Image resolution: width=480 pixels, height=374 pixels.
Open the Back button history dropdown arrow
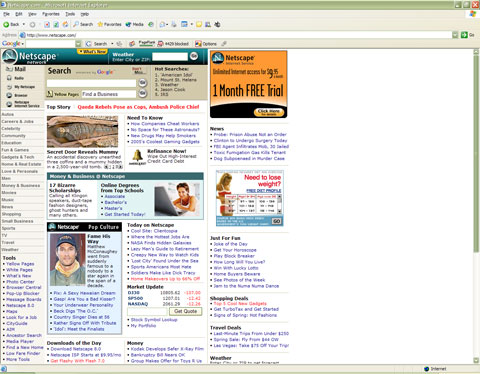24,24
